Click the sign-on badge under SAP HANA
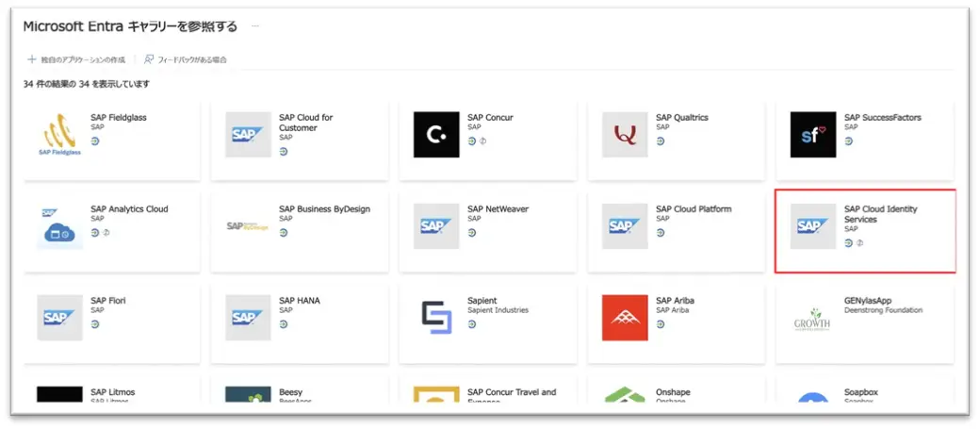The width and height of the screenshot is (980, 429). click(x=283, y=324)
